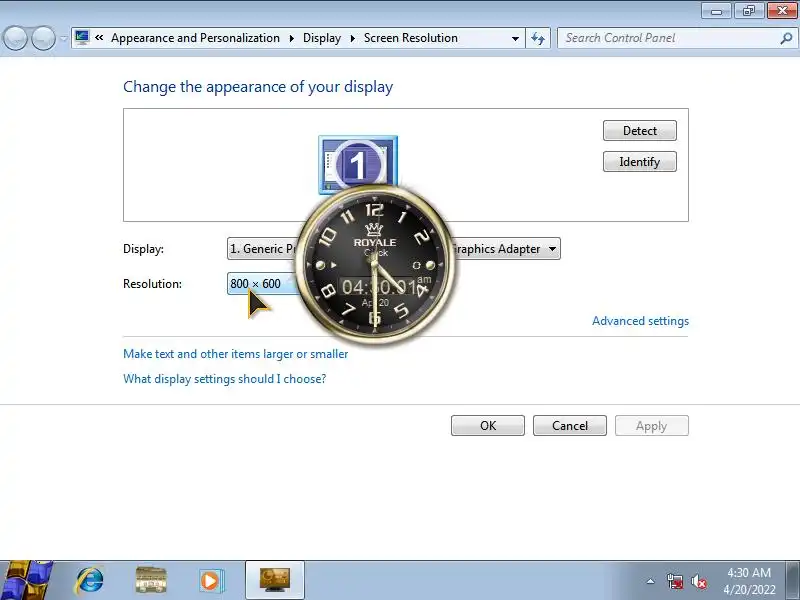Open the taskbar clock 4:30 AM
The width and height of the screenshot is (800, 600).
point(749,581)
